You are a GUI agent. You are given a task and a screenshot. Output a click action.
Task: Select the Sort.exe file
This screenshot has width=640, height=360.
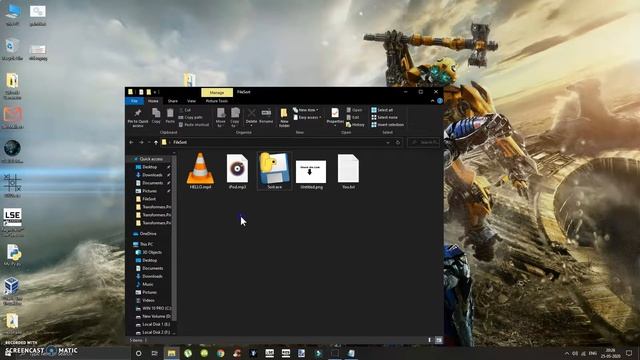[274, 171]
